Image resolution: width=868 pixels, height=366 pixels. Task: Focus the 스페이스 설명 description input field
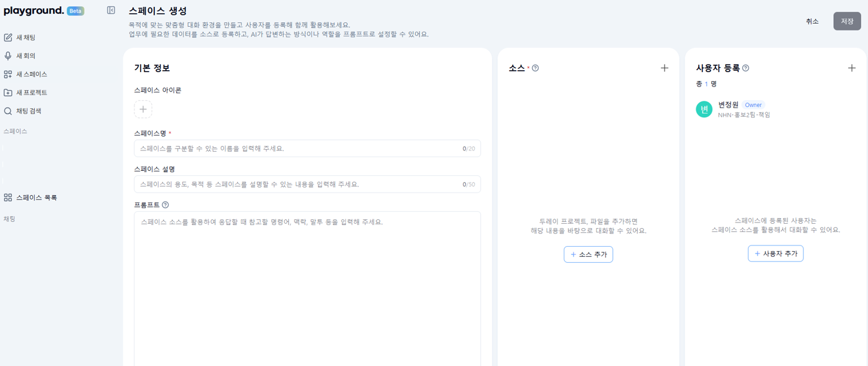click(307, 185)
